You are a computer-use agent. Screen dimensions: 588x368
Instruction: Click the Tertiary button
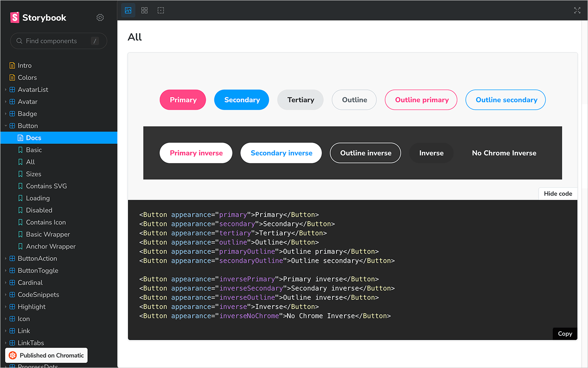coord(301,100)
